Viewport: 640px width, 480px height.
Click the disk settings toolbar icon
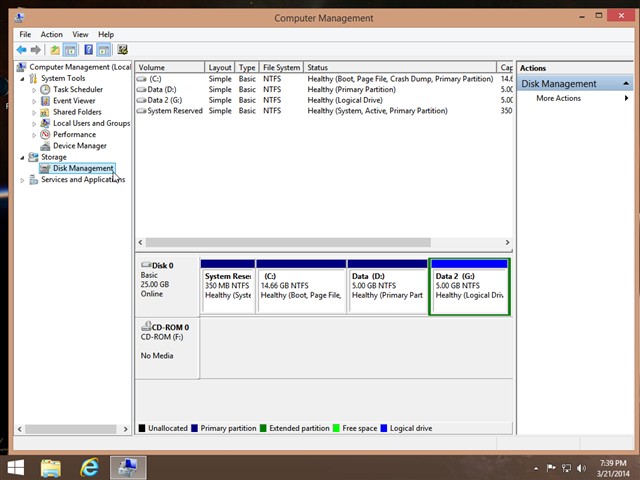[x=122, y=50]
